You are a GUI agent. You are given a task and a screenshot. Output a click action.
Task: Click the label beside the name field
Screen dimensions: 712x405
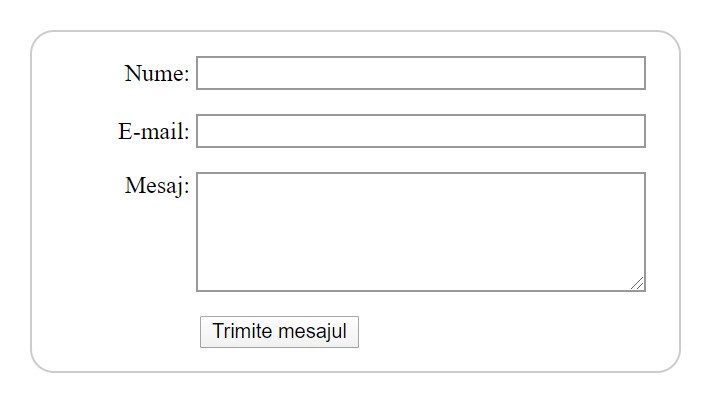(156, 73)
